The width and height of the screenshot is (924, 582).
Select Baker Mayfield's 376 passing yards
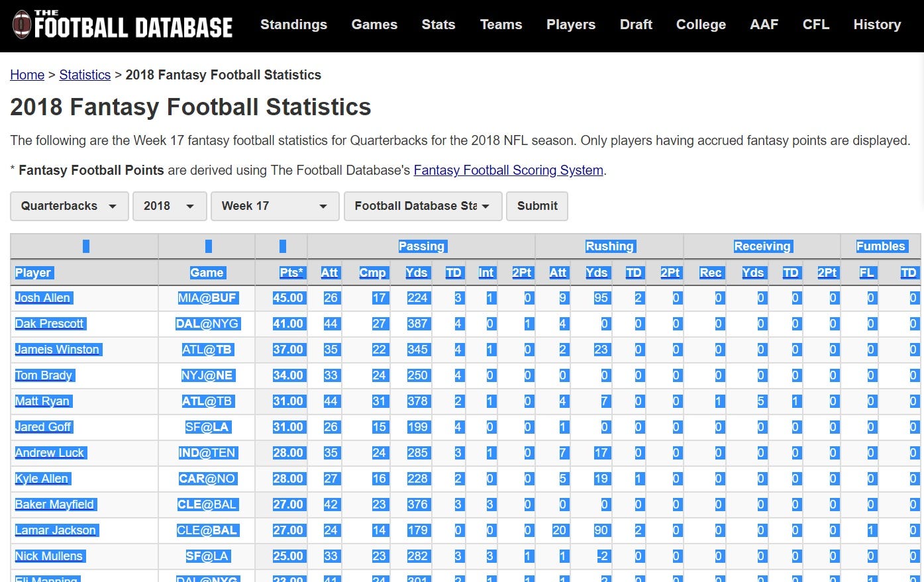click(417, 505)
